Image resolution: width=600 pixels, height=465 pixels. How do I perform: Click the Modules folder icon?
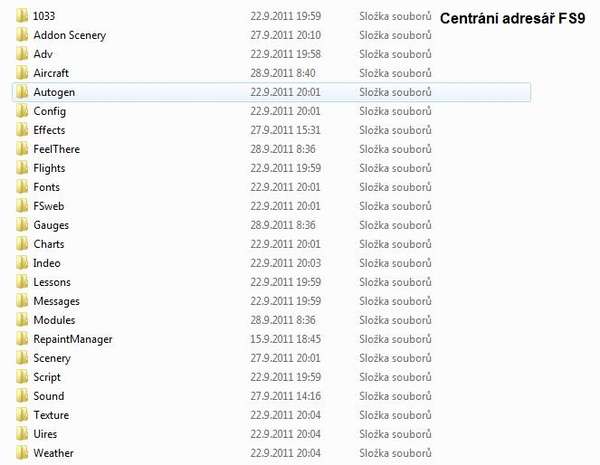[22, 320]
